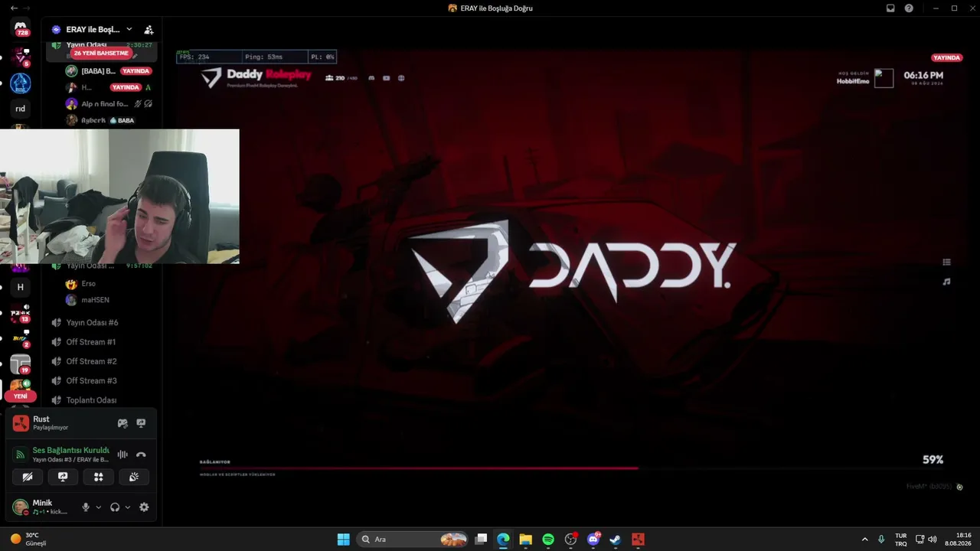Open Discord user settings gear
Viewport: 980px width, 551px height.
tap(144, 507)
